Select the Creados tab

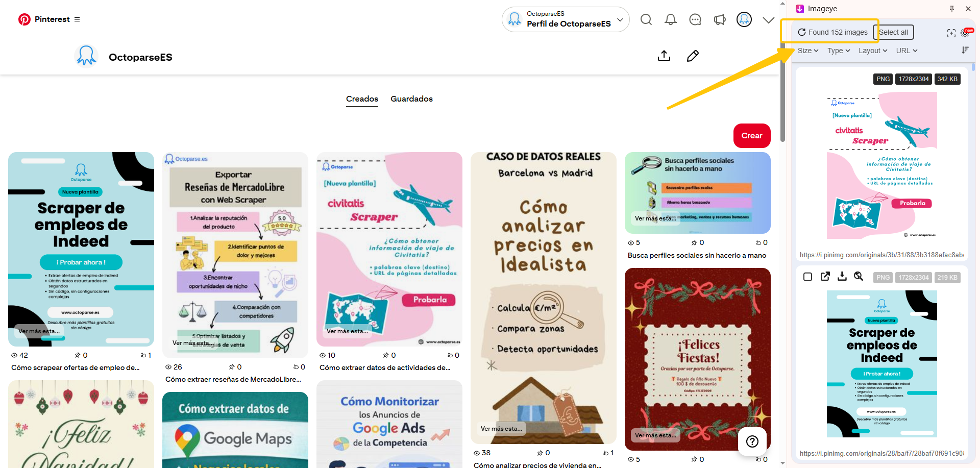click(x=362, y=99)
